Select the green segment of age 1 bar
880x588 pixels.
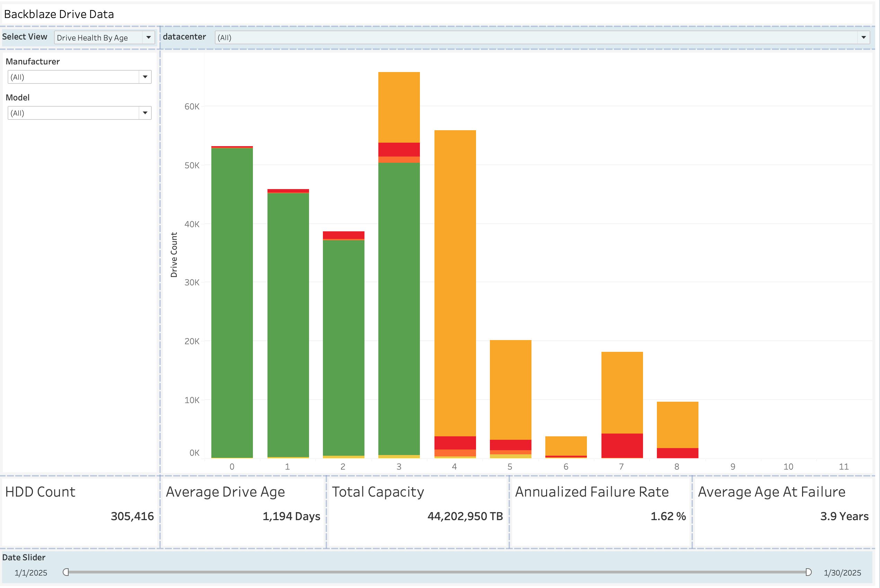coord(288,325)
